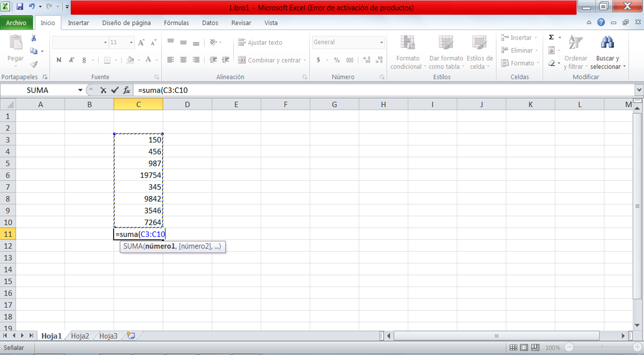Open the font color swatch picker
Viewport: 644px width, 355px height.
148,60
